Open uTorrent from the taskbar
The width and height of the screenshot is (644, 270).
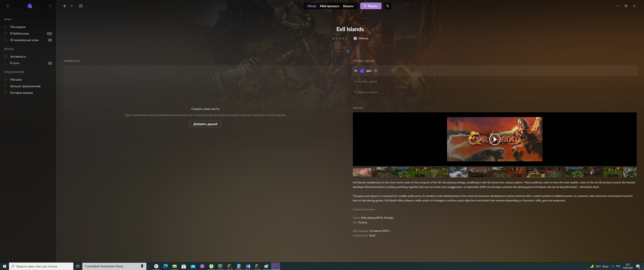tap(211, 266)
